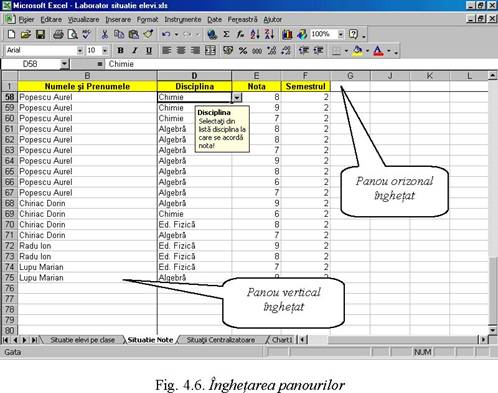The width and height of the screenshot is (498, 393).
Task: Click the Sort Ascending A-Z icon
Action: pos(255,34)
